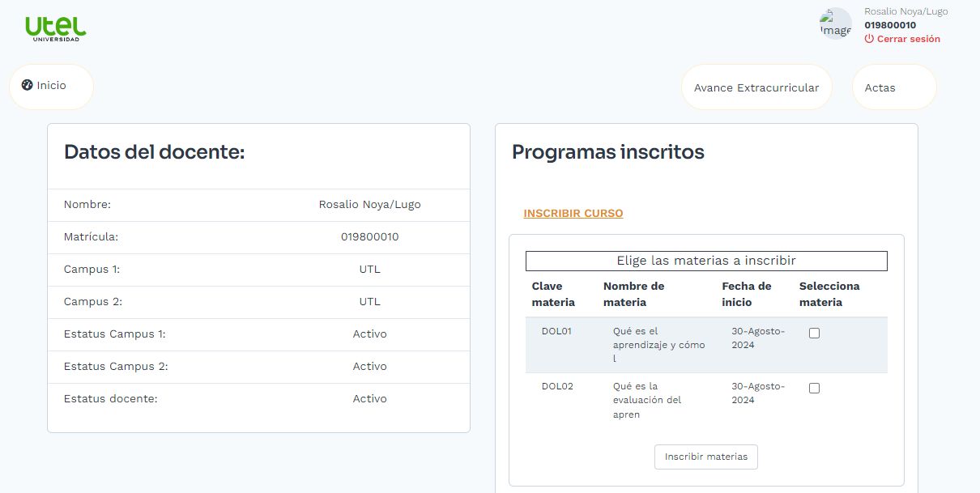Switch to the Inicio tab
This screenshot has height=493, width=980.
51,84
